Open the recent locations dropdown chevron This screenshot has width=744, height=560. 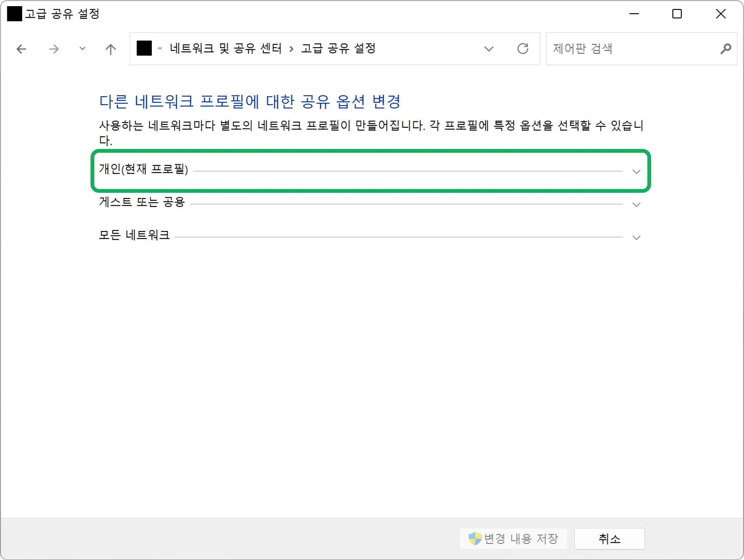(82, 49)
